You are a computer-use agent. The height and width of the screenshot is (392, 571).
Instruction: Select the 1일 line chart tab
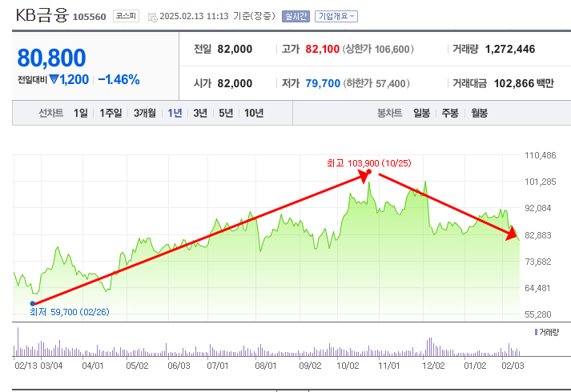pos(81,113)
